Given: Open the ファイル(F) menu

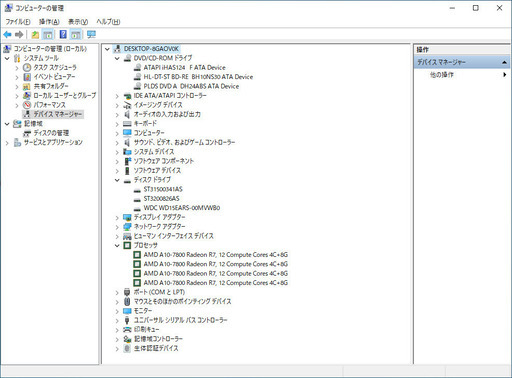Looking at the screenshot, I should 18,22.
